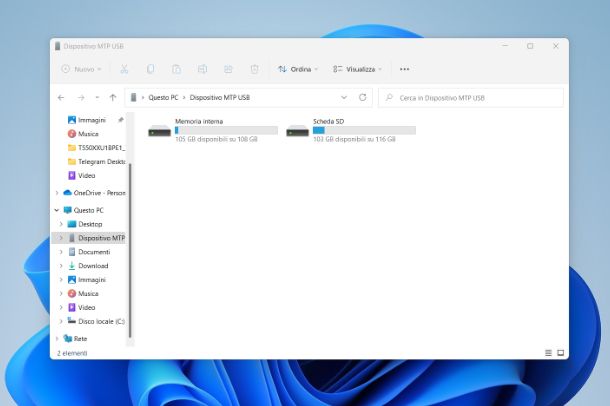Expand the Download tree node
Viewport: 610px width, 406px height.
61,266
